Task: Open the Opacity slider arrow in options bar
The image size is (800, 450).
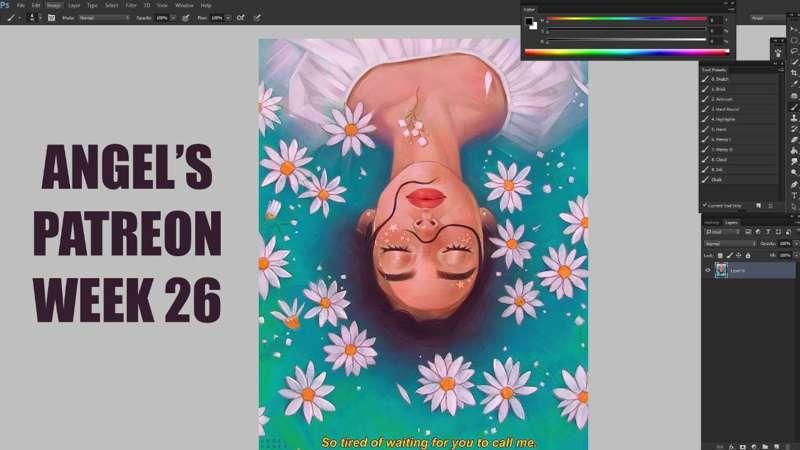Action: tap(173, 18)
